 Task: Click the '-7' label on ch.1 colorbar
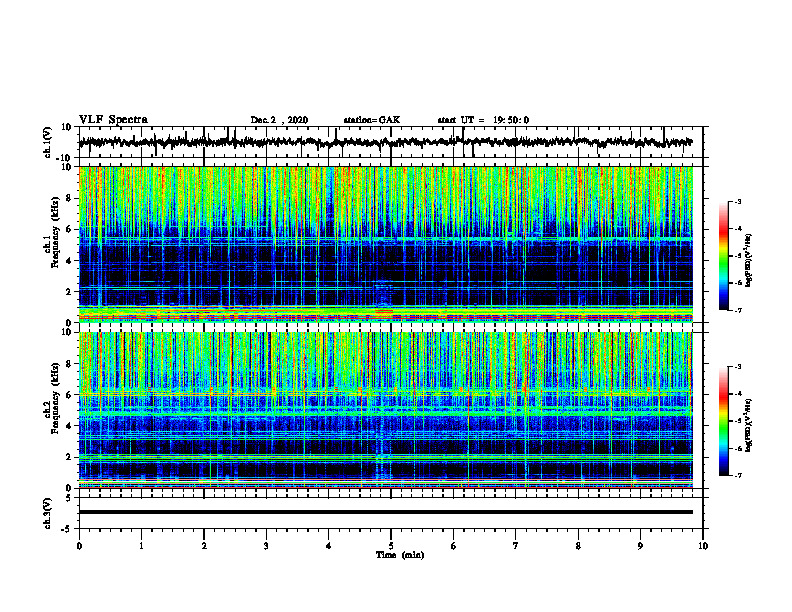coord(738,310)
